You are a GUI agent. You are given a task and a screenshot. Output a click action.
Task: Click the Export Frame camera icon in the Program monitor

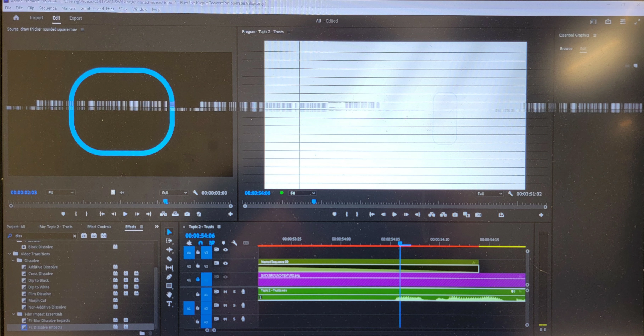coord(455,215)
